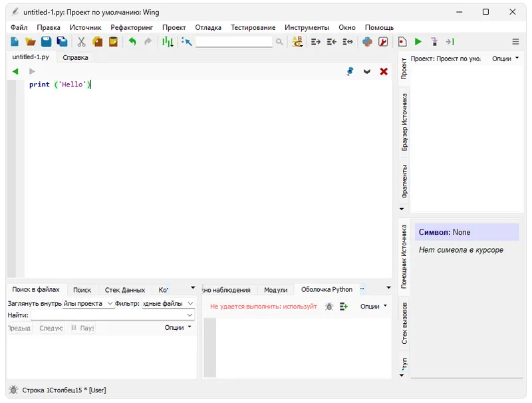Open the Правка menu
This screenshot has width=532, height=403.
pos(49,27)
